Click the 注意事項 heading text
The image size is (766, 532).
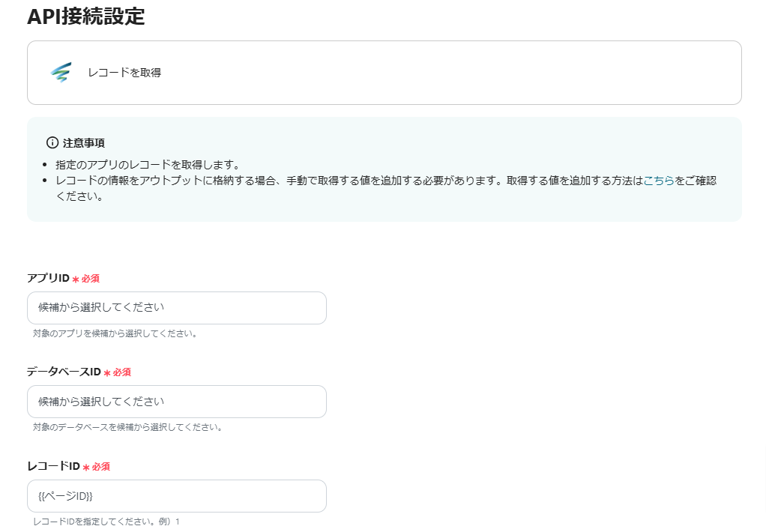[x=83, y=143]
